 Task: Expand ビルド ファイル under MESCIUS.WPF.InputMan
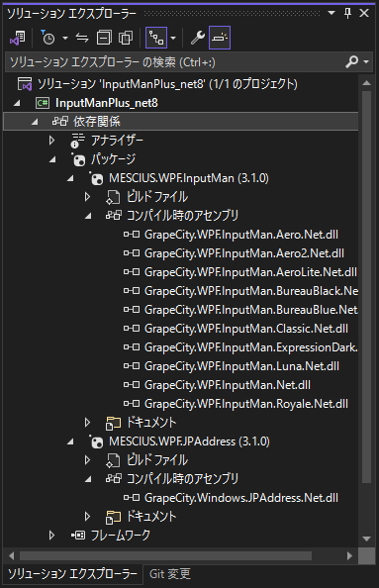[x=87, y=197]
